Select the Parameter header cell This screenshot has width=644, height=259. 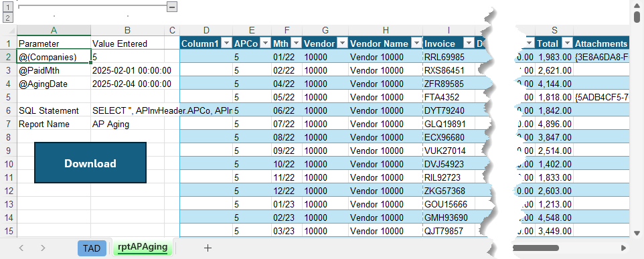pyautogui.click(x=54, y=44)
